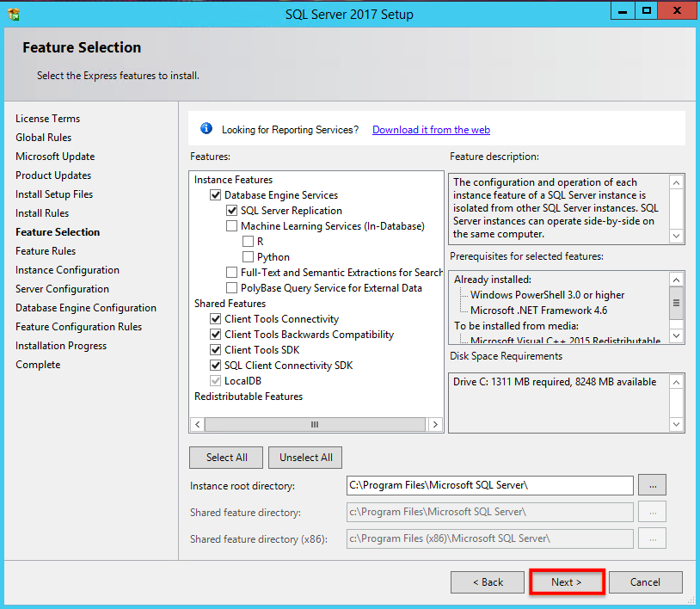
Task: Select Instance Configuration step
Action: pyautogui.click(x=67, y=270)
